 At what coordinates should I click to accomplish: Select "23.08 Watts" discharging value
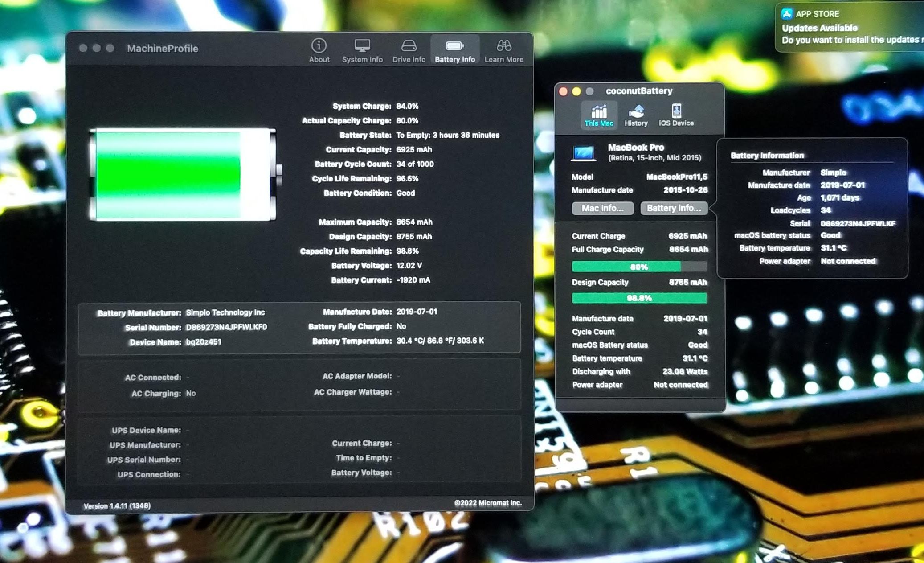tap(685, 371)
